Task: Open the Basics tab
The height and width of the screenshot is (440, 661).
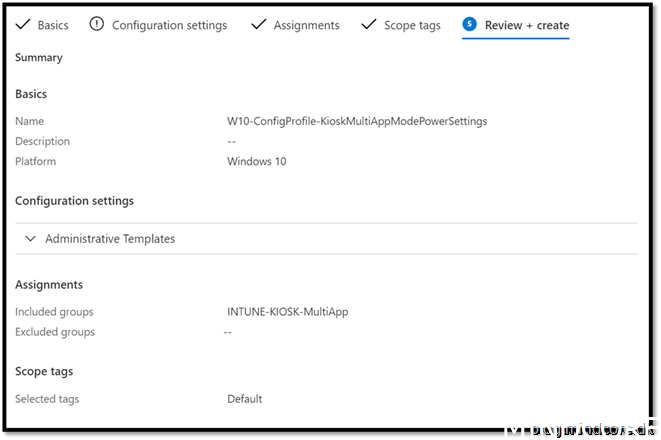Action: pos(53,25)
